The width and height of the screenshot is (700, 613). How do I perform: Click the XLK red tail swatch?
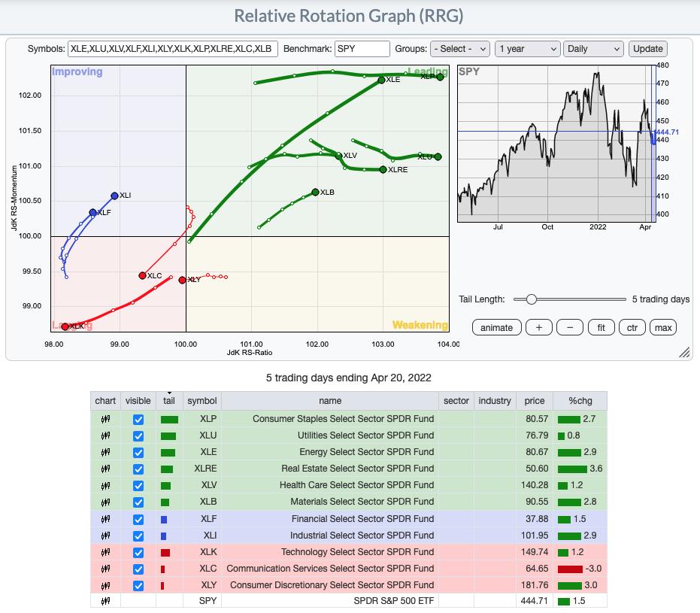point(165,553)
